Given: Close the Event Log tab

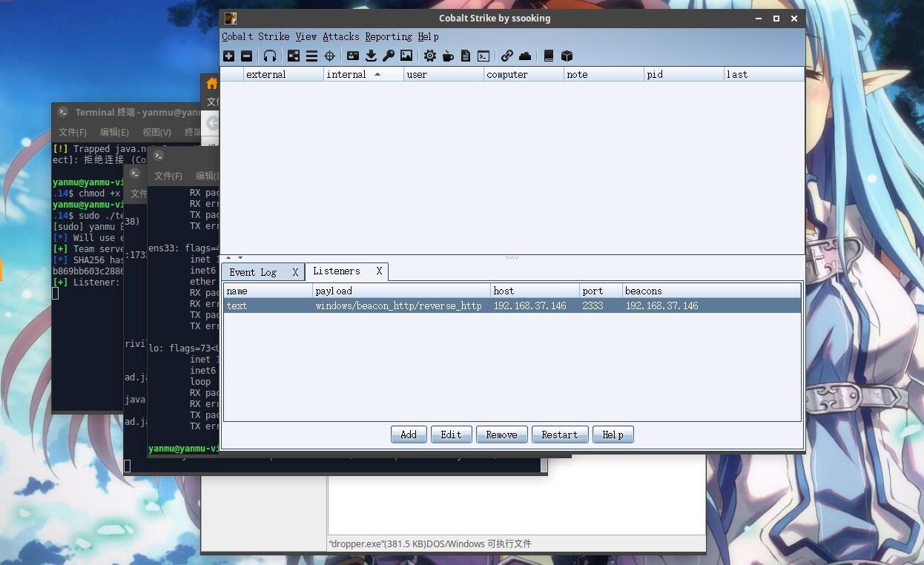Looking at the screenshot, I should click(295, 272).
